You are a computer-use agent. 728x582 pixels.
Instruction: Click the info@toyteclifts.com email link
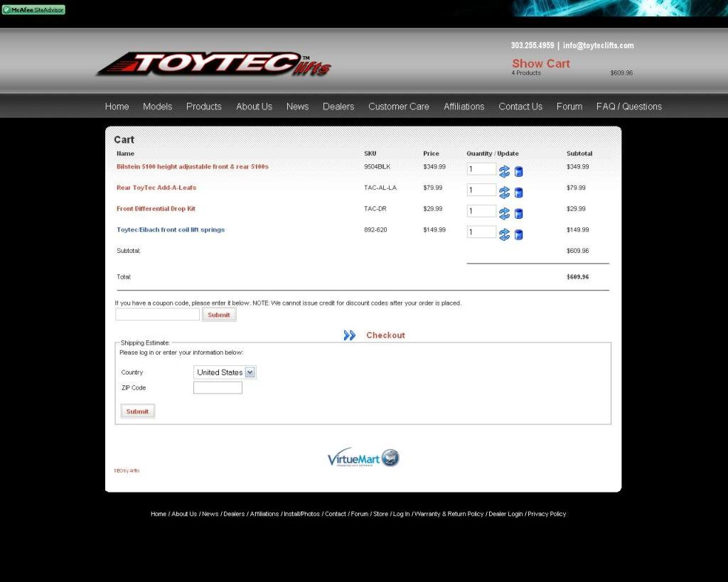click(599, 45)
